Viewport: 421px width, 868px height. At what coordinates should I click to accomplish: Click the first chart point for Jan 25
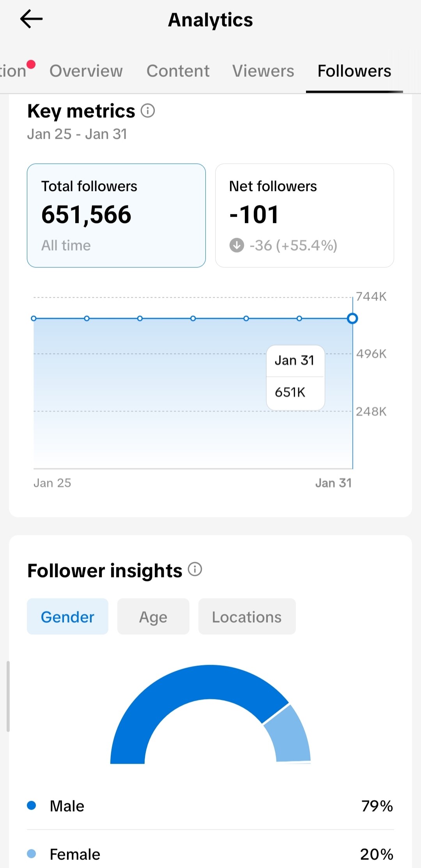[x=34, y=319]
